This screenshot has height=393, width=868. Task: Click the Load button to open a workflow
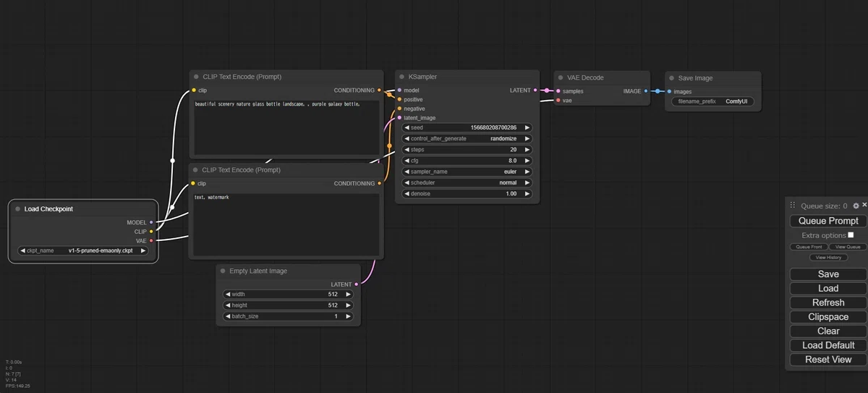pos(828,288)
